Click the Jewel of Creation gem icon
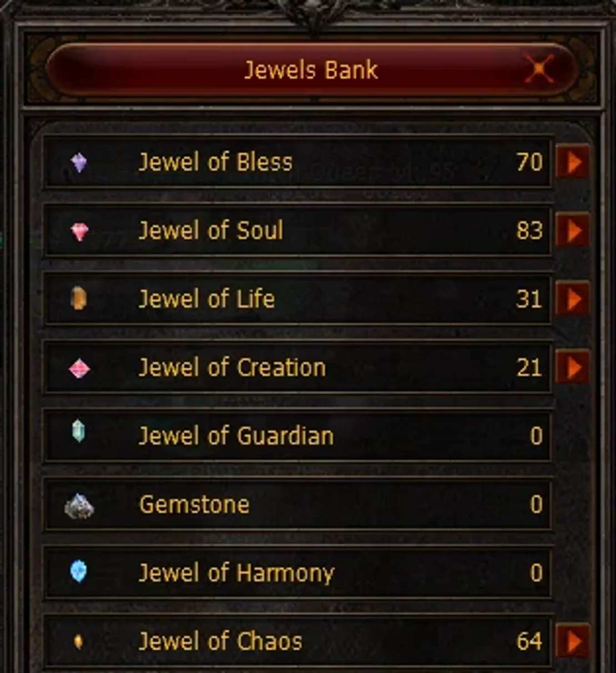 79,368
